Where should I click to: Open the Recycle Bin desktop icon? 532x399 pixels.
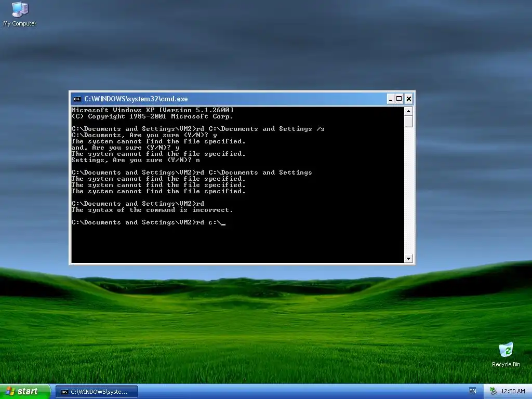click(x=506, y=354)
